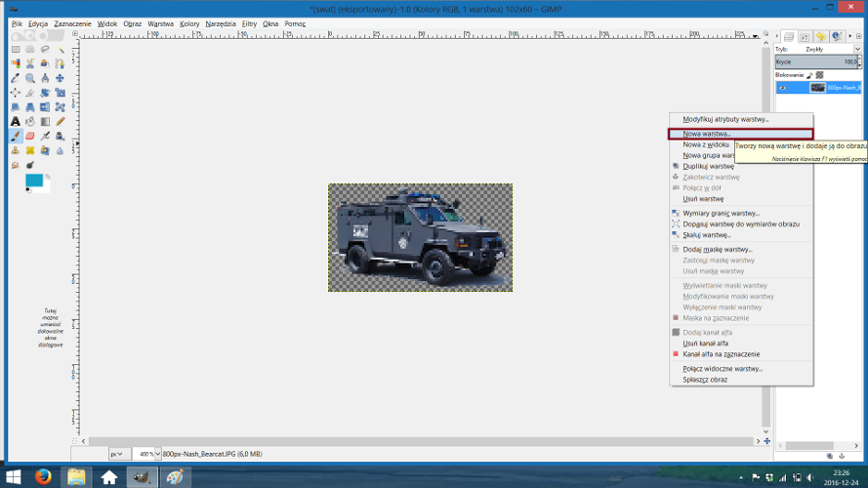868x488 pixels.
Task: Select the Pencil tool
Action: [x=61, y=121]
